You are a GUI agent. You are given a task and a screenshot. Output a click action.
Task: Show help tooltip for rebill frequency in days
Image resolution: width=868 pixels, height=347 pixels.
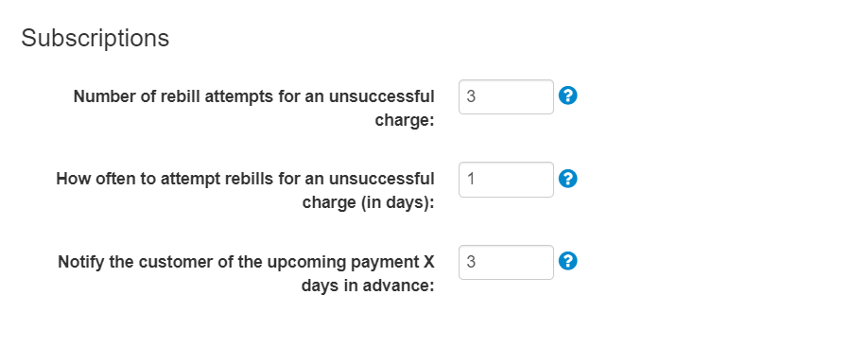[568, 179]
